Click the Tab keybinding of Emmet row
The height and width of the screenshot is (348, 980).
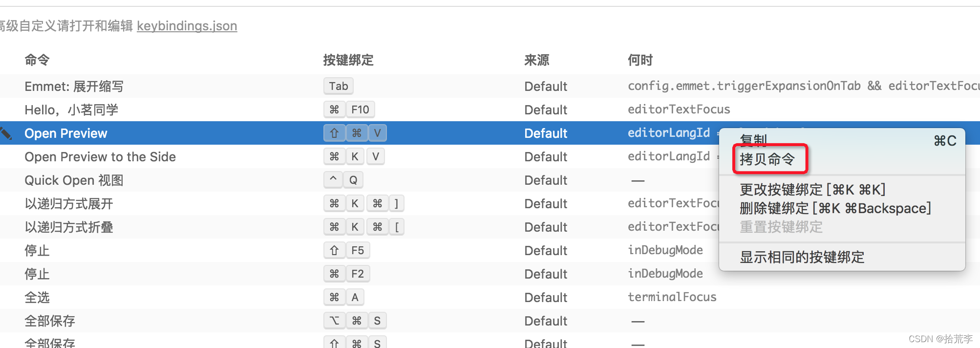[x=338, y=86]
